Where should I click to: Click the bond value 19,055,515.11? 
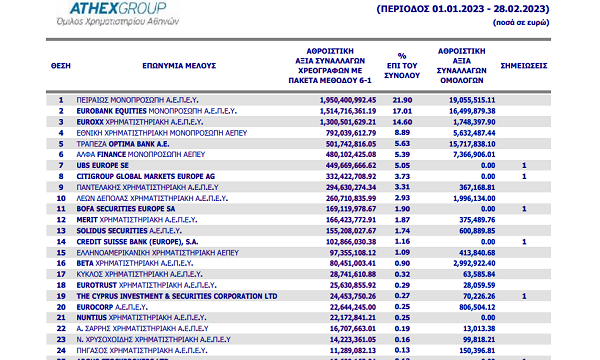(x=472, y=100)
